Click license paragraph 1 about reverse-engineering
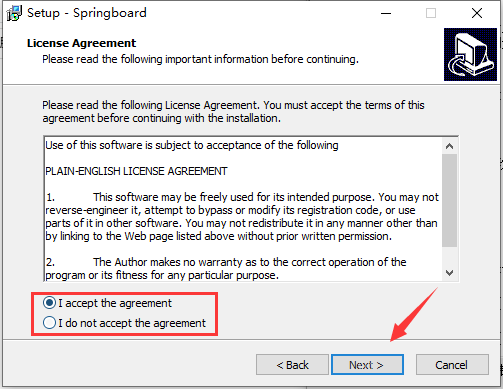503x389 pixels. coord(242,217)
